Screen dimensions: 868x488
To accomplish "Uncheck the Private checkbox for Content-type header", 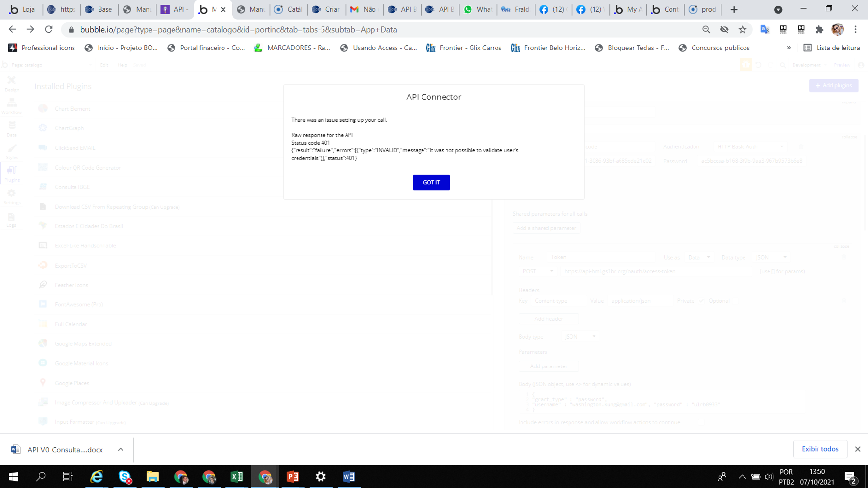I will tap(701, 301).
